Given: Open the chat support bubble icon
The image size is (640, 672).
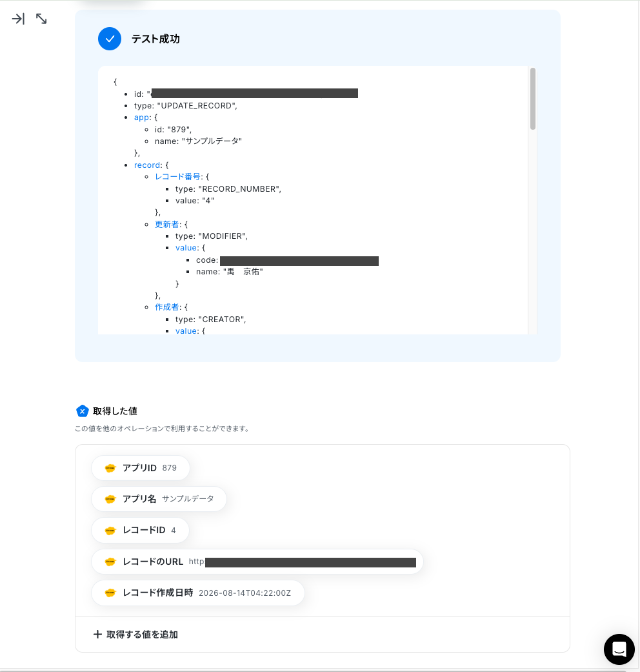Looking at the screenshot, I should 619,649.
